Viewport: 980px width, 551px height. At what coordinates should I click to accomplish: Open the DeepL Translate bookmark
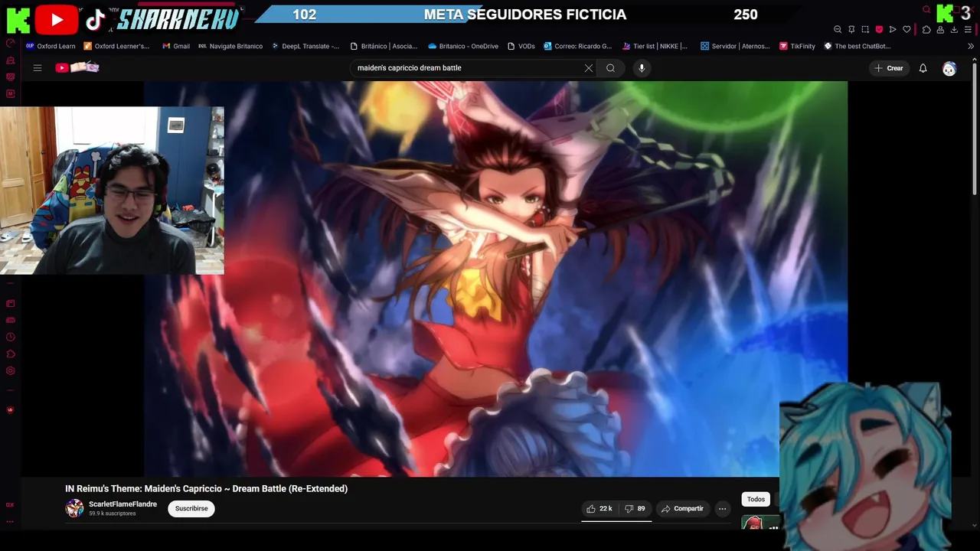pos(305,46)
